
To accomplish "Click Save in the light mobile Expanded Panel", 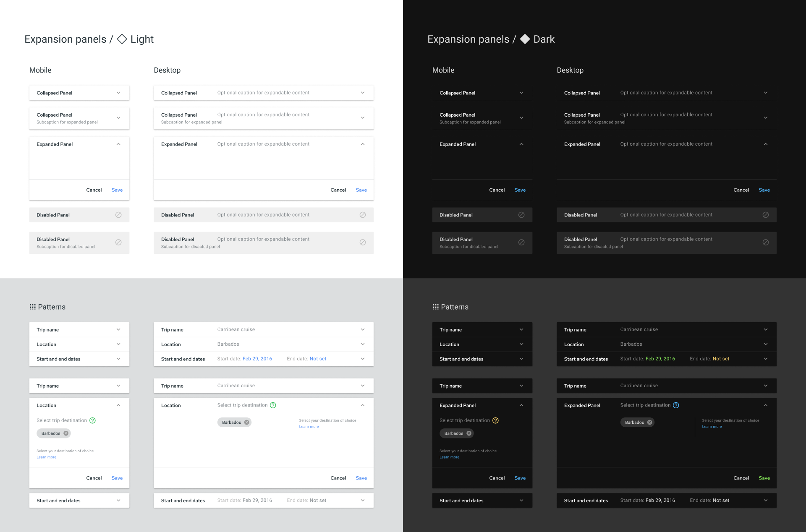I will [117, 190].
